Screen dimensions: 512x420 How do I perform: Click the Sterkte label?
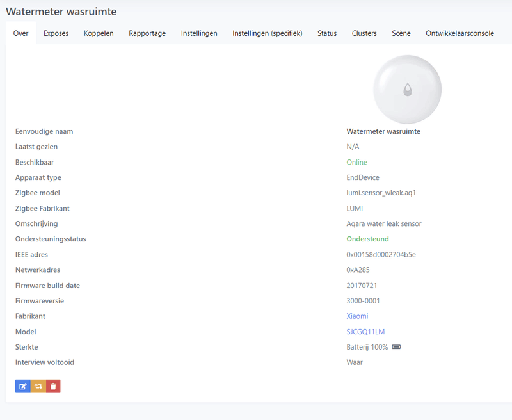[26, 347]
